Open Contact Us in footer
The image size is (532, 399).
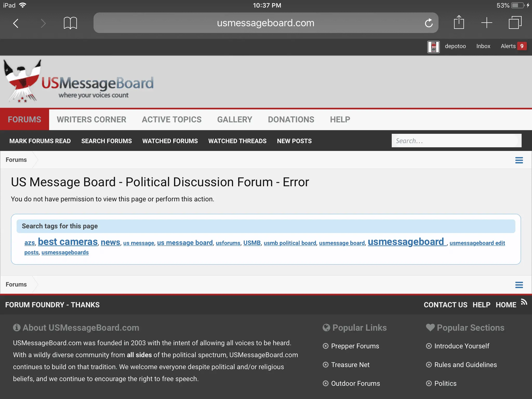tap(445, 305)
